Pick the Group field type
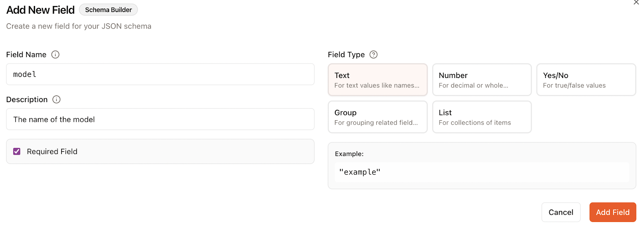Viewport: 644px width, 230px height. [x=378, y=117]
